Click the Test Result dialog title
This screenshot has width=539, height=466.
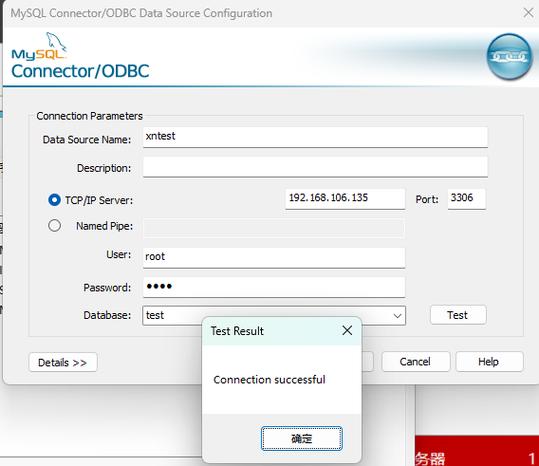click(237, 331)
